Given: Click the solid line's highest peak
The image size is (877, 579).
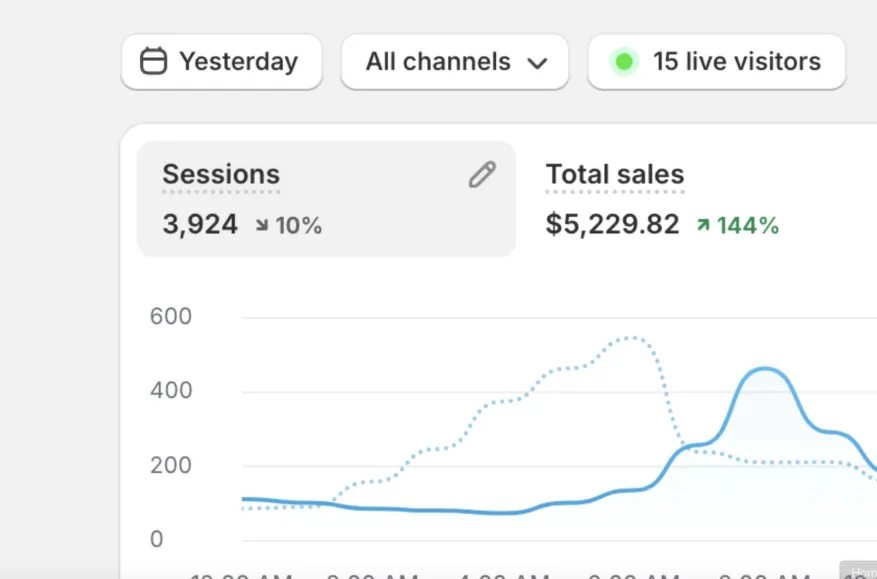Looking at the screenshot, I should [x=765, y=369].
